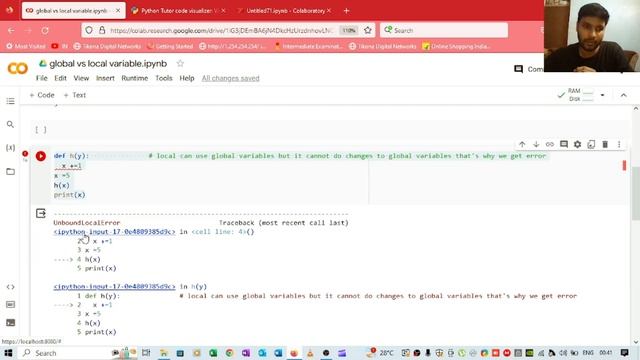
Task: Open the Comment button icon
Action: (518, 69)
